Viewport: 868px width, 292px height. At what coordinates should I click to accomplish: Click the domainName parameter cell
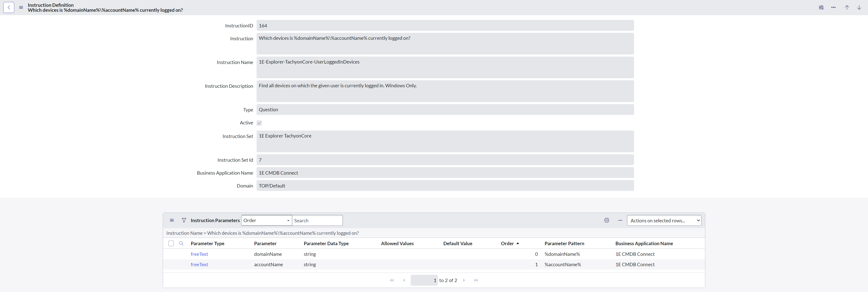(x=268, y=254)
